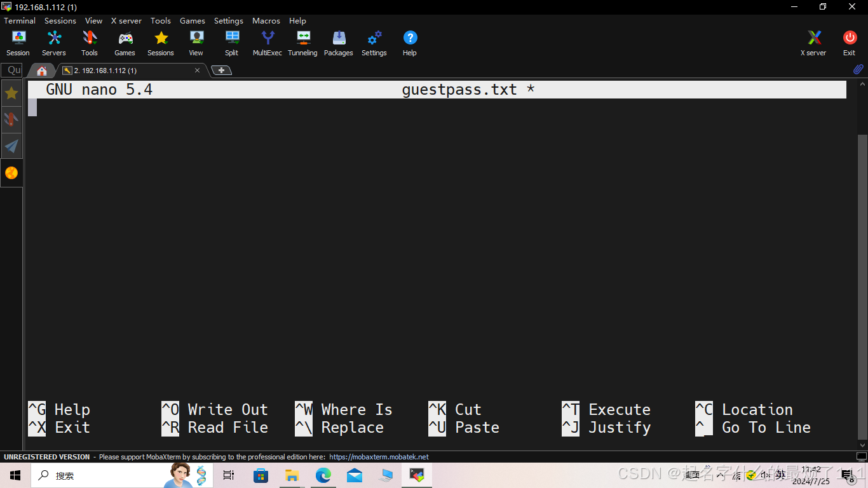Open the Settings gears toolbar icon
Image resolution: width=868 pixels, height=488 pixels.
(374, 43)
